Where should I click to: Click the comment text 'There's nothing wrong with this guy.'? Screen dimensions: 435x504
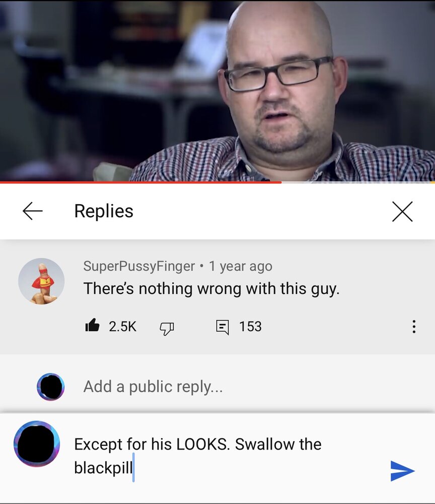(211, 288)
